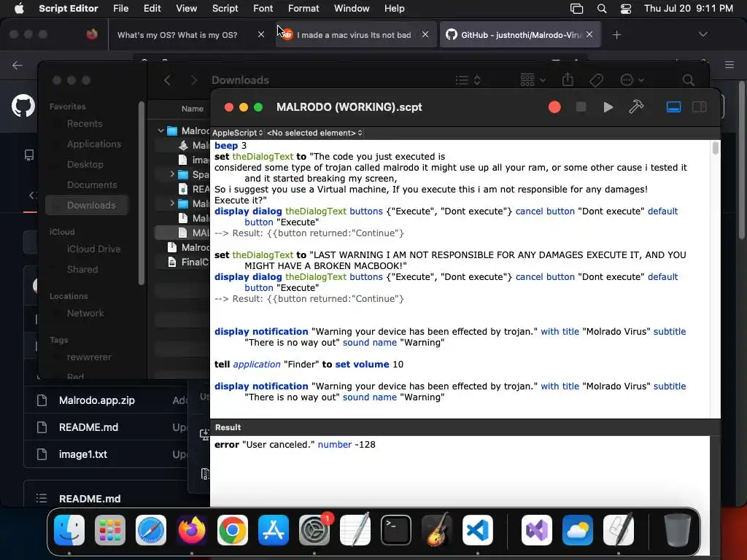Open Launchpad from the Dock

(x=110, y=529)
